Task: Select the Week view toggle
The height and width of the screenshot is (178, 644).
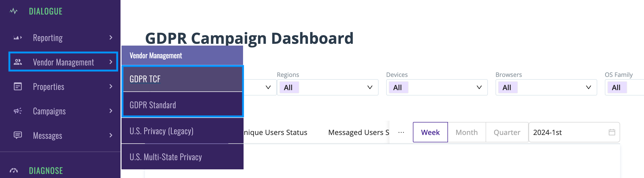Action: tap(430, 132)
